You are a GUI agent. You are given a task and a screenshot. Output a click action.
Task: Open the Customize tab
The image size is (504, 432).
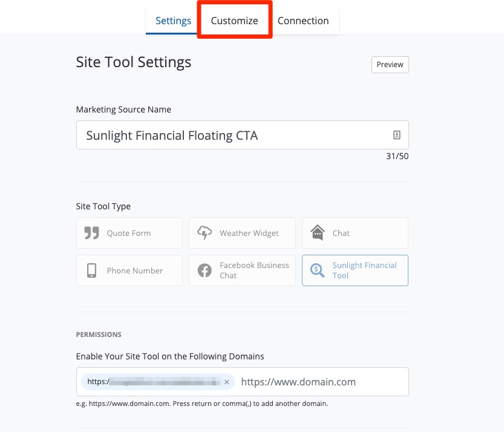coord(234,21)
